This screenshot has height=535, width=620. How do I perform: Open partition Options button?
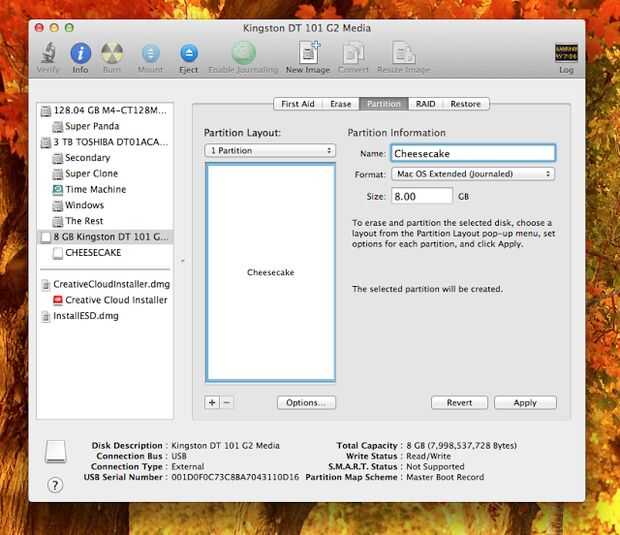point(306,403)
